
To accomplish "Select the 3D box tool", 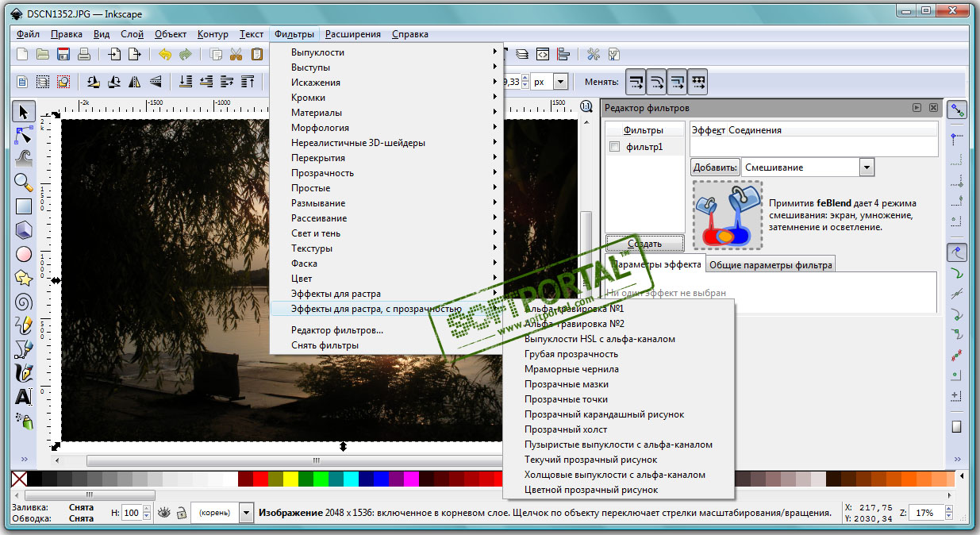I will pyautogui.click(x=24, y=230).
